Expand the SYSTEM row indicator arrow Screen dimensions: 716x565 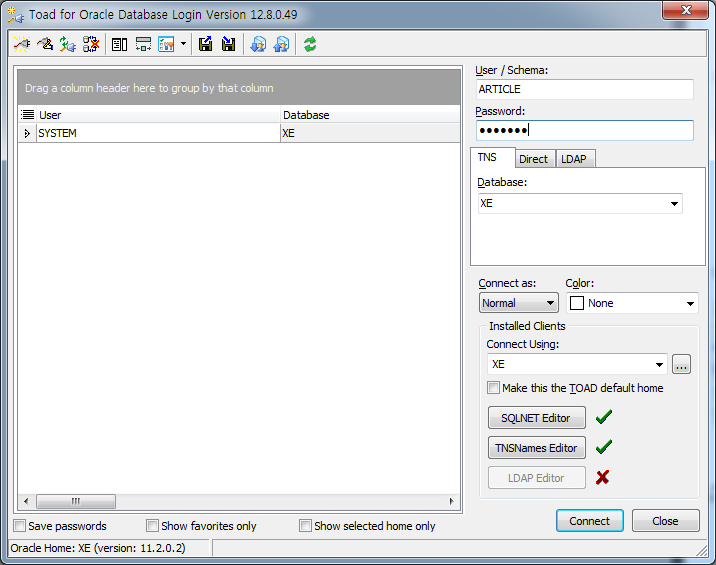pyautogui.click(x=27, y=133)
